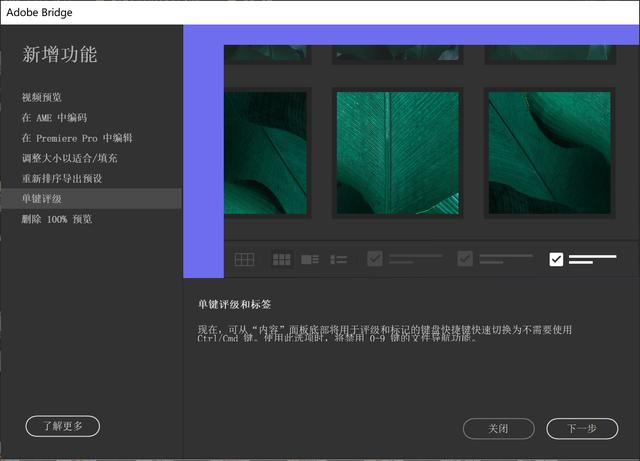The image size is (640, 461).
Task: Open 删除 100% 预览 entry
Action: [x=57, y=219]
